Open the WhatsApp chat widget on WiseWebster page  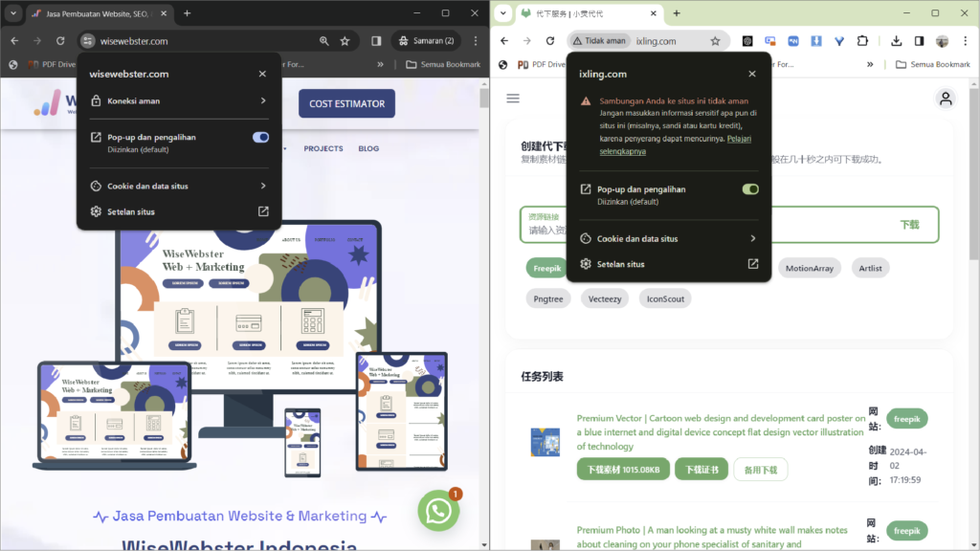[438, 510]
